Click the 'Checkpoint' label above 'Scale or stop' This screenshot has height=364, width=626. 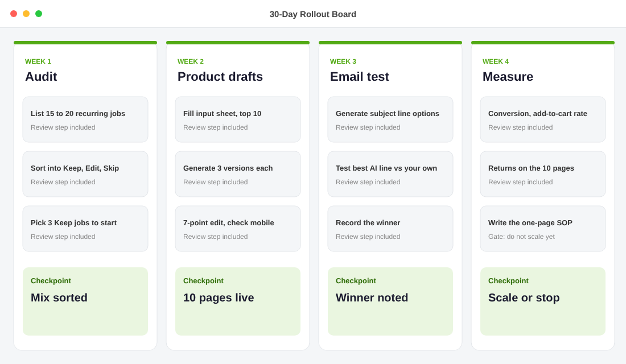508,281
